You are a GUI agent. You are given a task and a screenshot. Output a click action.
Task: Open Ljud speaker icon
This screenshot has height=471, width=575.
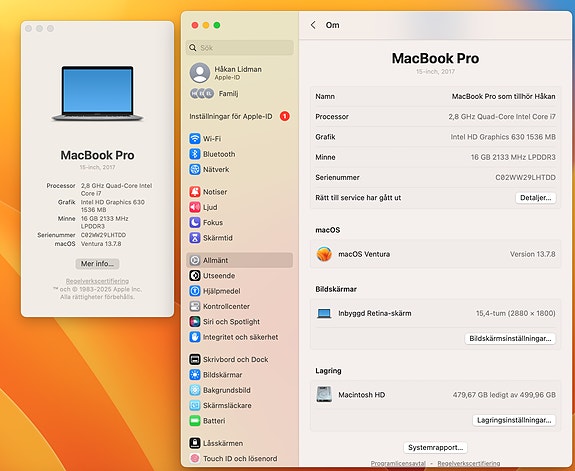194,207
